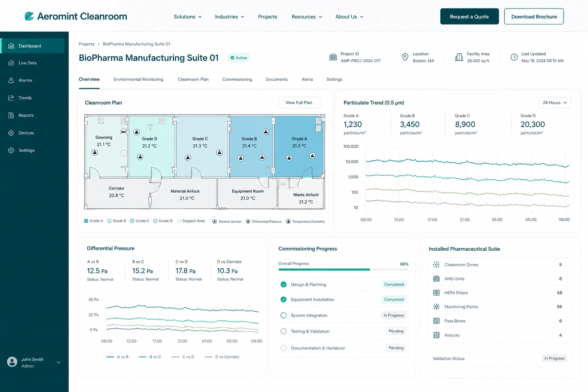Open Dashboard icon in sidebar

pyautogui.click(x=11, y=46)
